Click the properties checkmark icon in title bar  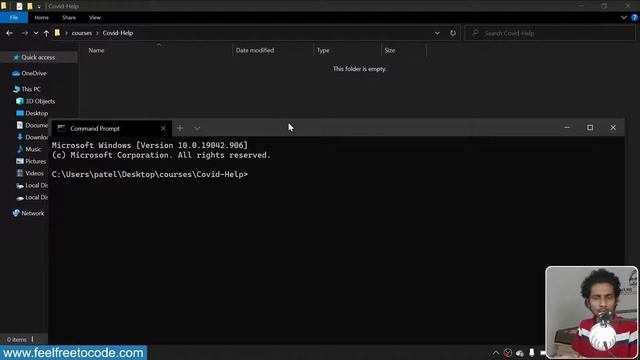pyautogui.click(x=19, y=6)
